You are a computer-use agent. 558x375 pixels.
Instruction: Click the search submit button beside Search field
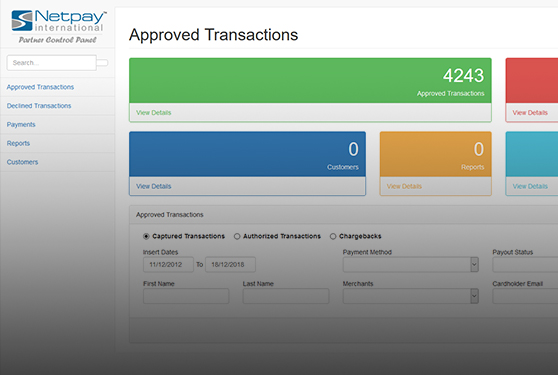[102, 63]
